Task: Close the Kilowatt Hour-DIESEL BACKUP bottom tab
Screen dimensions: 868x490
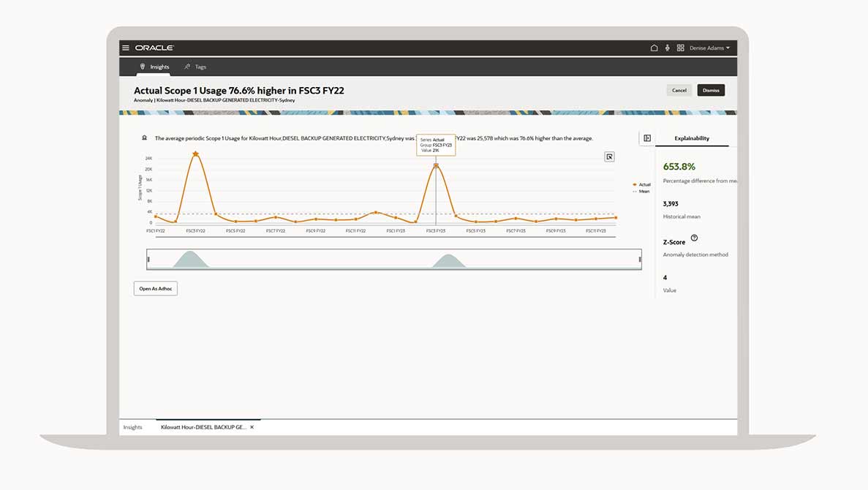Action: point(252,427)
